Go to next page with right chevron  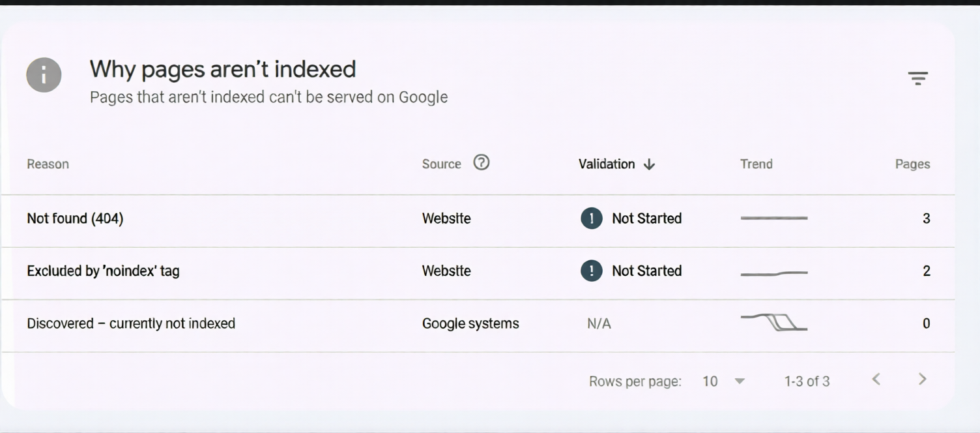922,378
